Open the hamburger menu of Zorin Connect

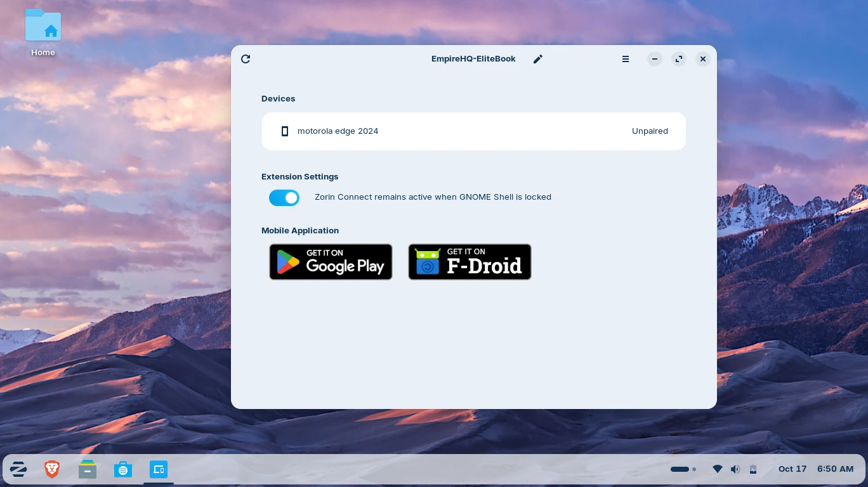tap(626, 59)
